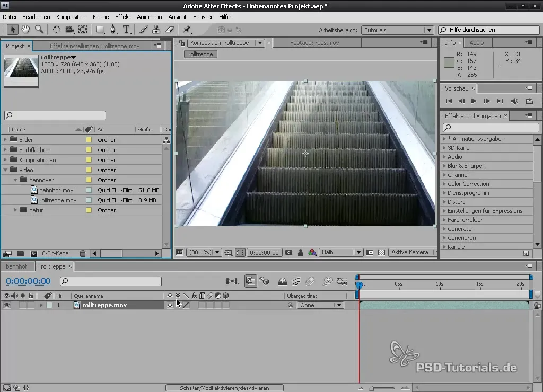
Task: Click the 8-Bit-Kanal color depth button
Action: coord(56,254)
